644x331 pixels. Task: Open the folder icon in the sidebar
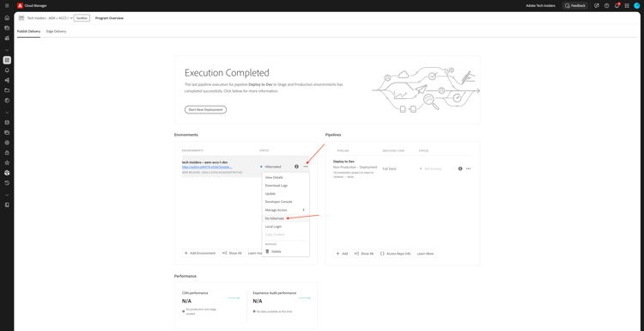pyautogui.click(x=7, y=90)
